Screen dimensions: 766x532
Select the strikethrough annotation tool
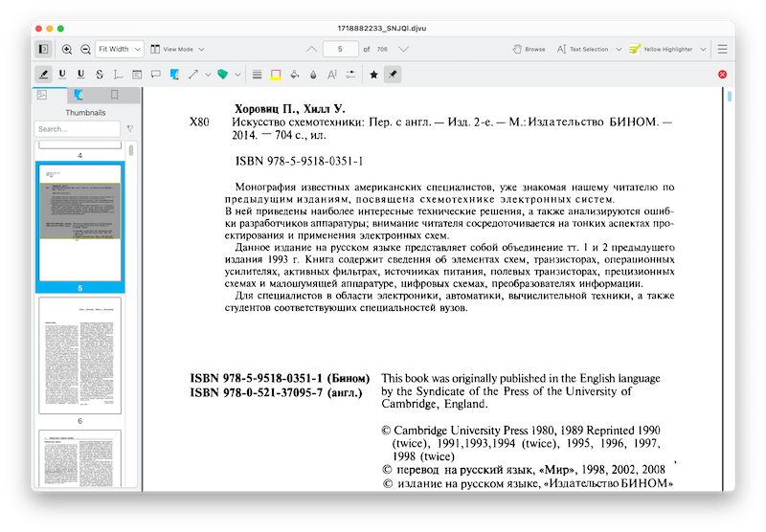point(99,74)
